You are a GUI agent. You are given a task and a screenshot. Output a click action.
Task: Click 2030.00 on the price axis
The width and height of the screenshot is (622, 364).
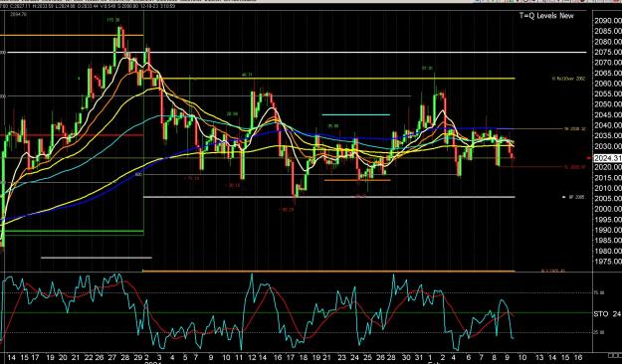click(608, 146)
